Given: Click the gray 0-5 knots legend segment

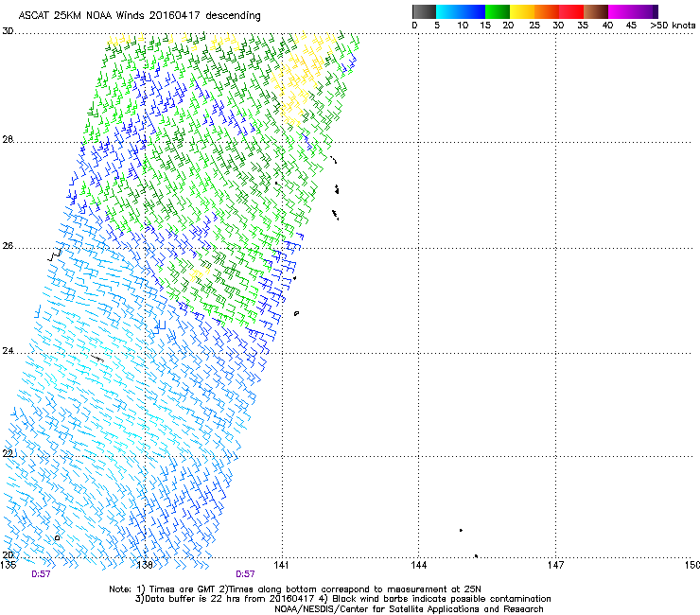Looking at the screenshot, I should coord(424,11).
